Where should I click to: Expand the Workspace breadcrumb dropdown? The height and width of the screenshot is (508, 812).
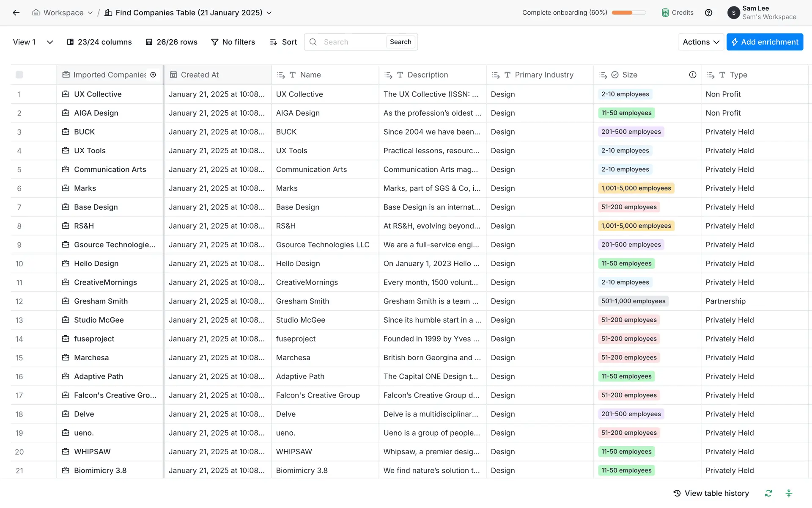[x=90, y=13]
